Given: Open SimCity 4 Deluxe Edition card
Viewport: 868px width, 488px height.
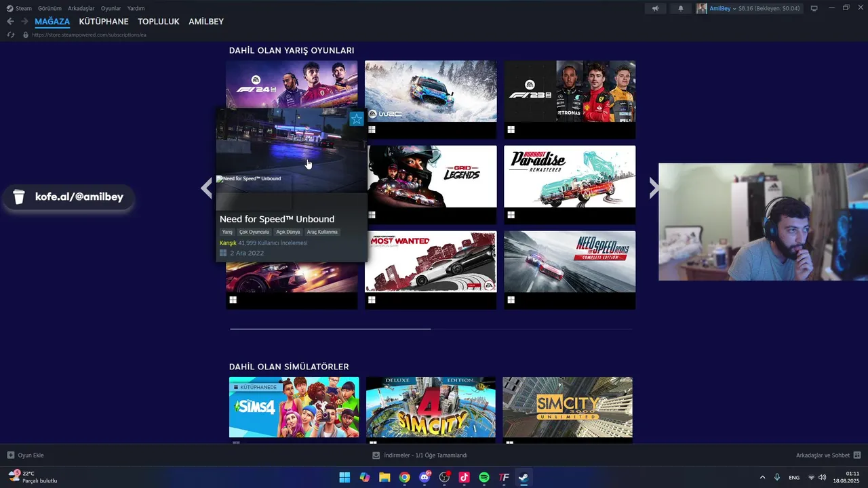Looking at the screenshot, I should (431, 407).
